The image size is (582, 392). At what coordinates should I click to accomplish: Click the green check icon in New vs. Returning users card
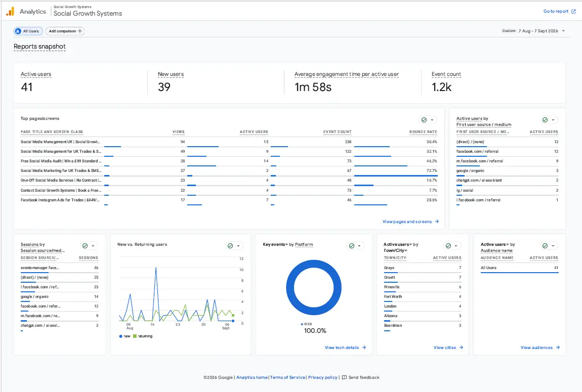pyautogui.click(x=230, y=246)
